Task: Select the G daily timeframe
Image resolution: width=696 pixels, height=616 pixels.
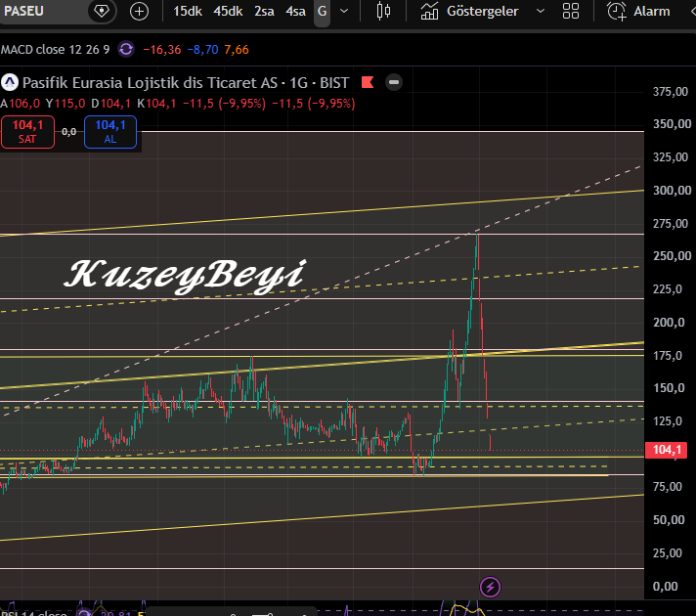Action: click(x=323, y=11)
